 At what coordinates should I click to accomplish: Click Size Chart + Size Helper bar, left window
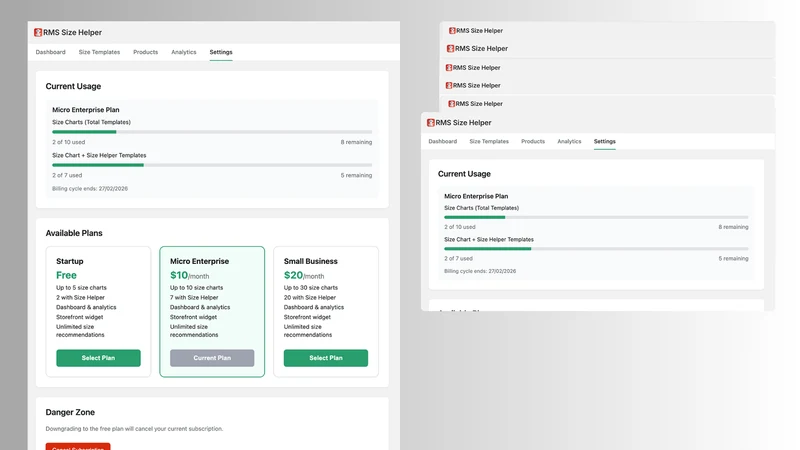[212, 165]
